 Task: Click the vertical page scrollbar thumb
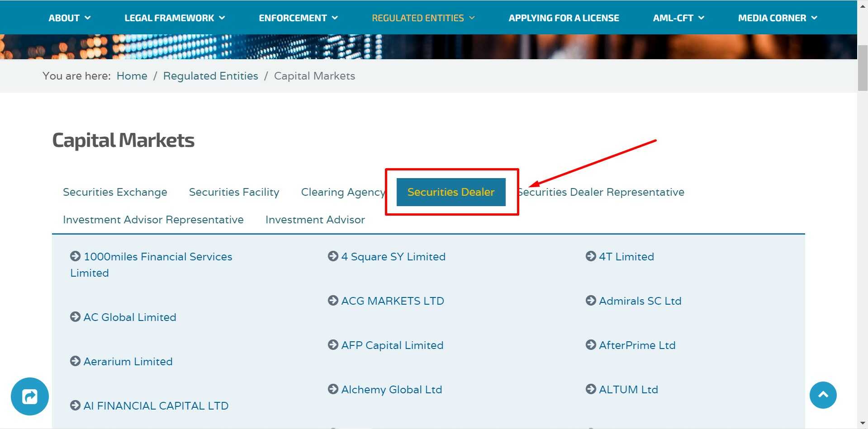863,68
